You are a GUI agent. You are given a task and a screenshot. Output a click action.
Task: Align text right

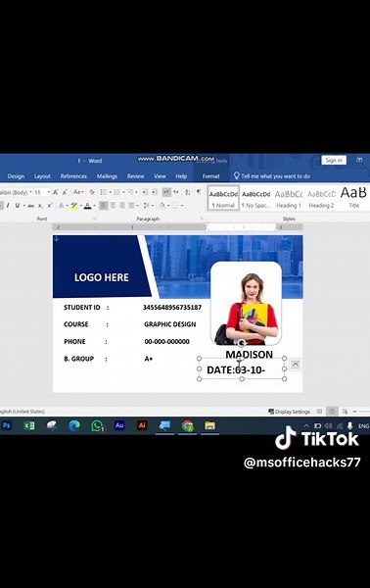coord(122,206)
